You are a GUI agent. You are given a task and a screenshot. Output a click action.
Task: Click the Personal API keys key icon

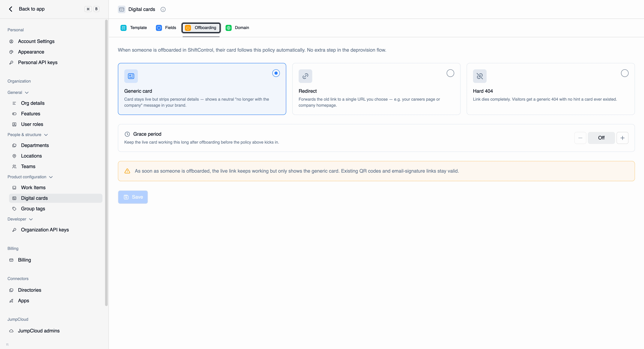[11, 63]
